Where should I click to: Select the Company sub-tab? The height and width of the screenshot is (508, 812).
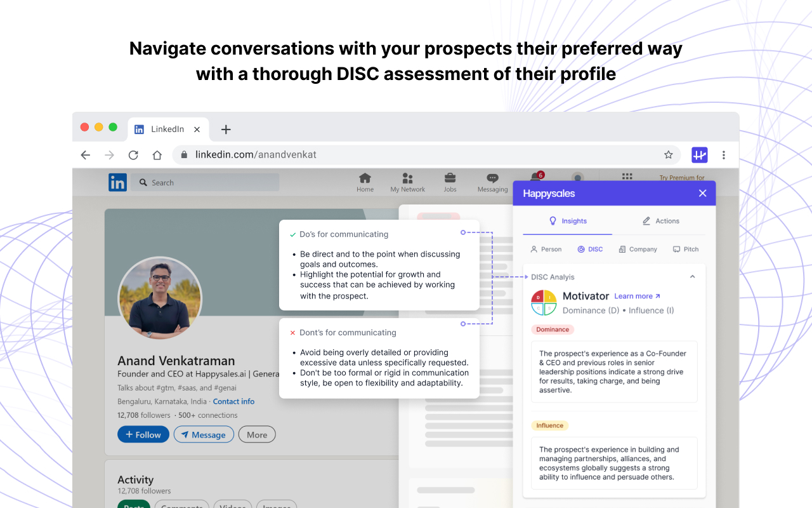(x=638, y=250)
